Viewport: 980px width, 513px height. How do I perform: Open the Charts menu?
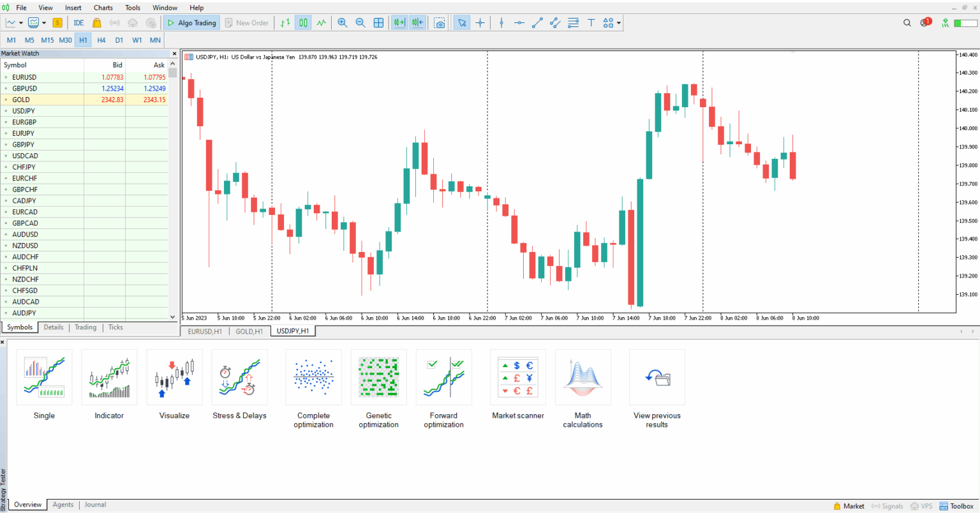[x=103, y=8]
